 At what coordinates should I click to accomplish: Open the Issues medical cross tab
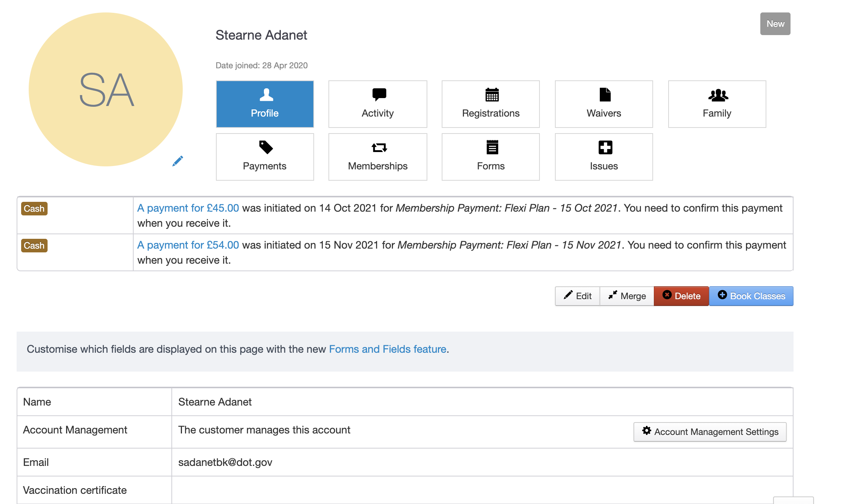coord(604,157)
